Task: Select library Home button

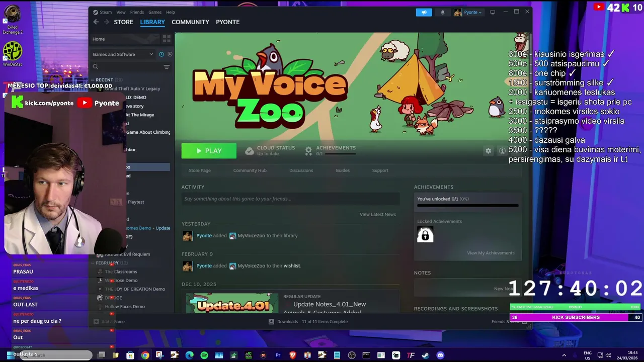Action: coord(126,39)
